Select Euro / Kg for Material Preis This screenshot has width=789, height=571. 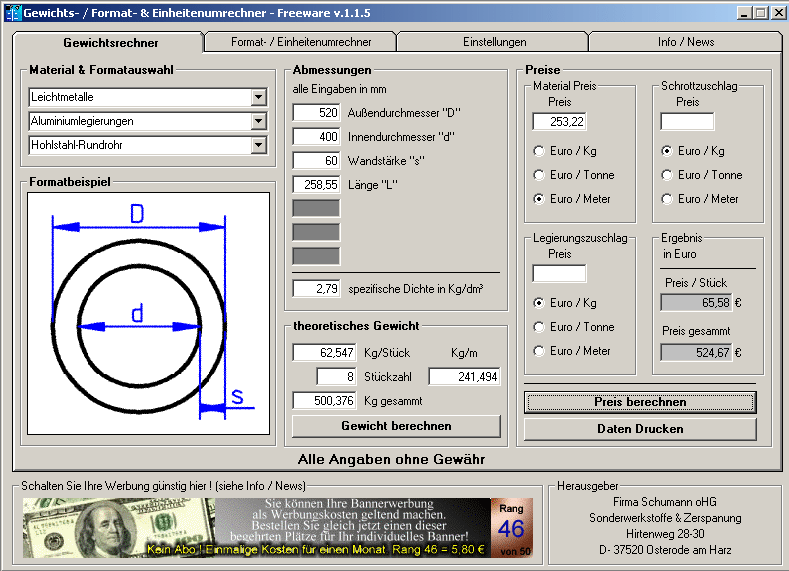click(x=540, y=151)
